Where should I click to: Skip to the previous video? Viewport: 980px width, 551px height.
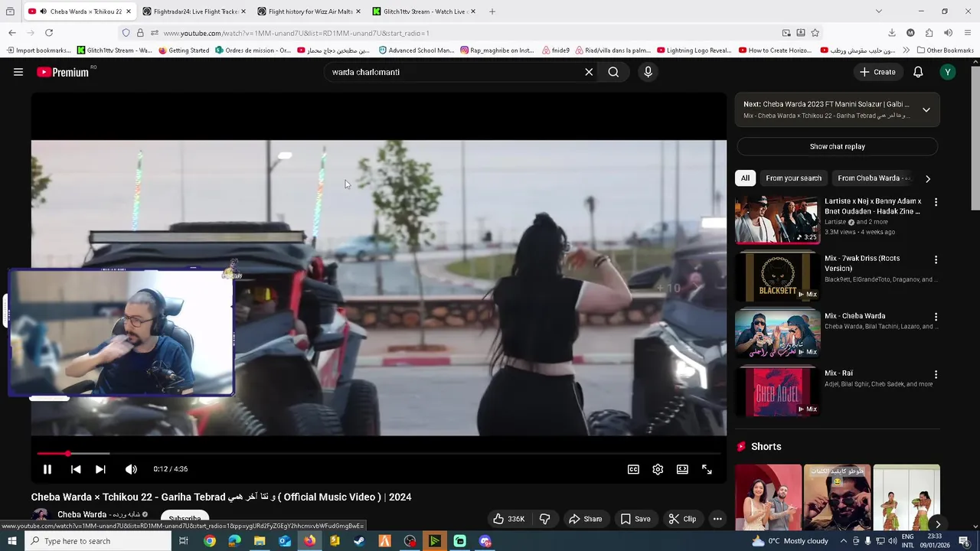coord(75,469)
